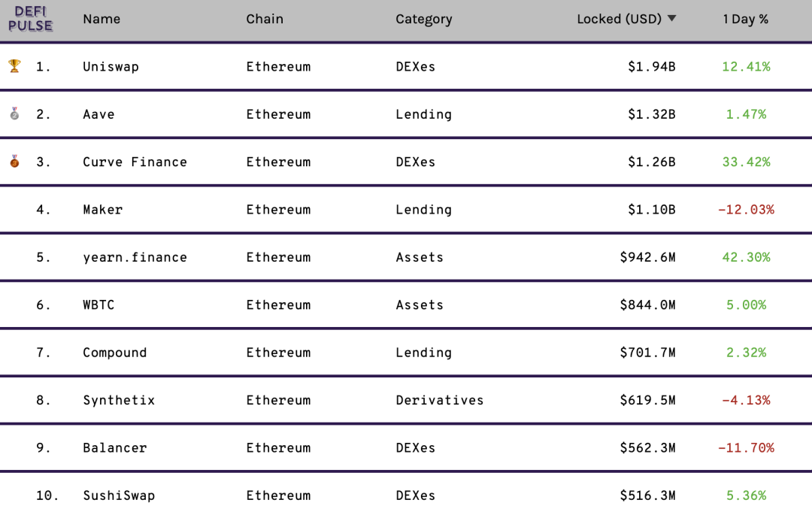The image size is (812, 512).
Task: Open the Synthetix project entry
Action: tap(119, 400)
